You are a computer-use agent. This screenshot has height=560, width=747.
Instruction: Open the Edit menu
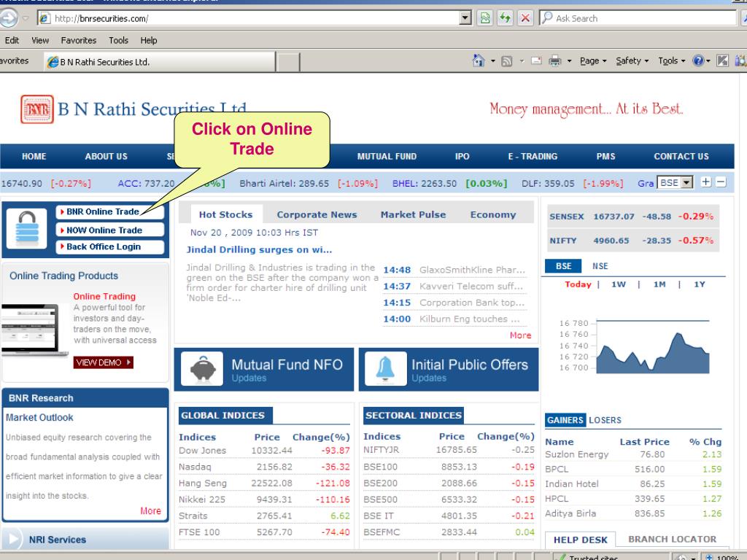[x=12, y=41]
